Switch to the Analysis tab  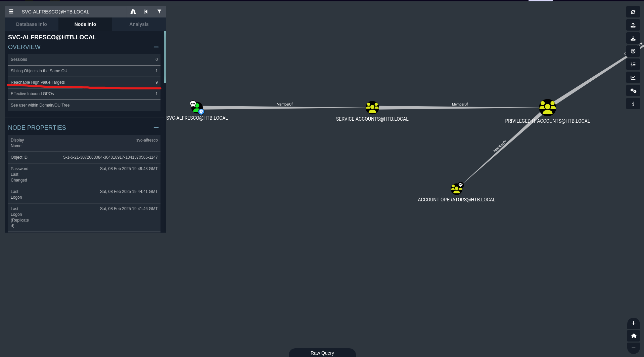[139, 24]
